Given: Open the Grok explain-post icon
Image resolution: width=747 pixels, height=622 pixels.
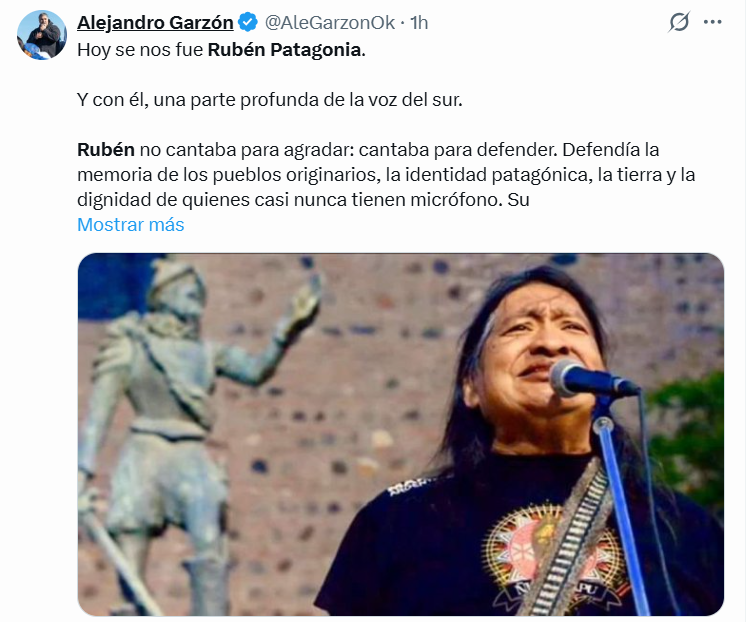Looking at the screenshot, I should pos(679,22).
